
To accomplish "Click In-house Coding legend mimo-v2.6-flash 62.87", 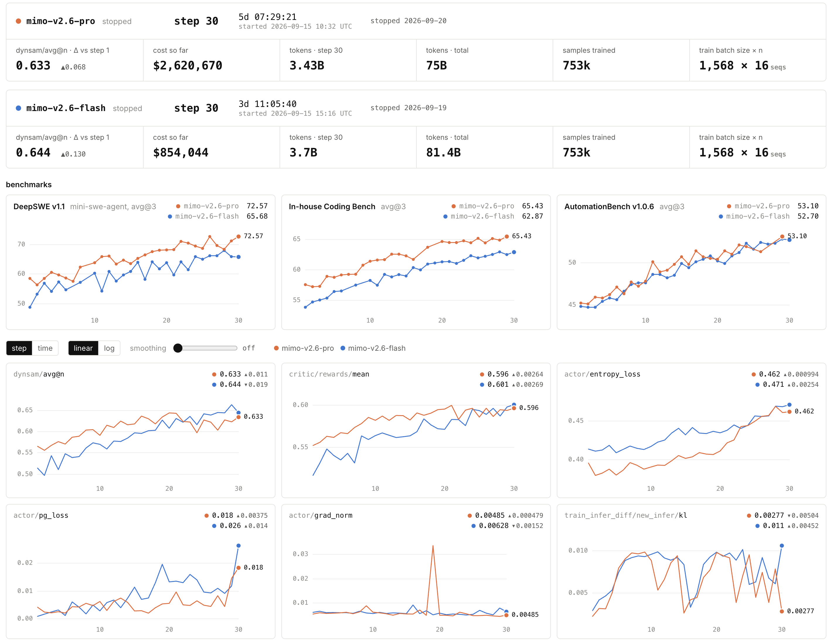I will click(493, 217).
